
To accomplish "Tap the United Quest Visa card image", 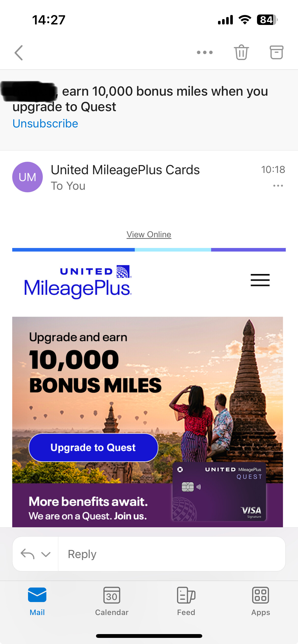I will (x=219, y=492).
